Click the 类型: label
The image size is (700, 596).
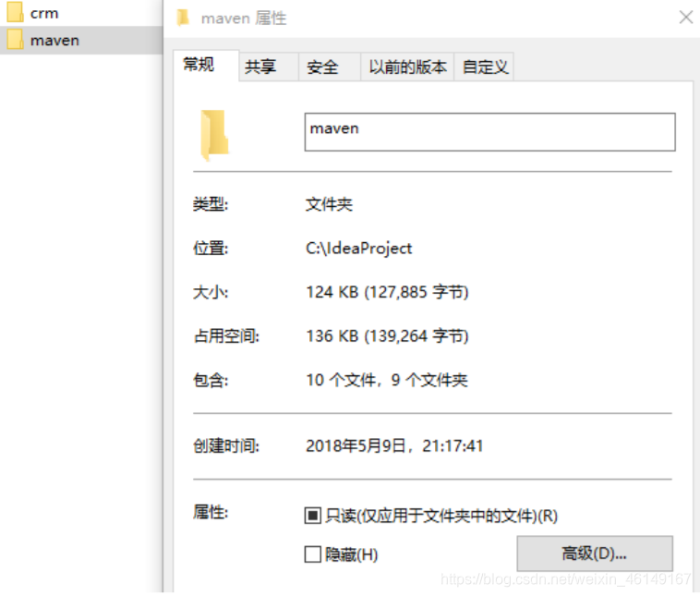pos(211,204)
